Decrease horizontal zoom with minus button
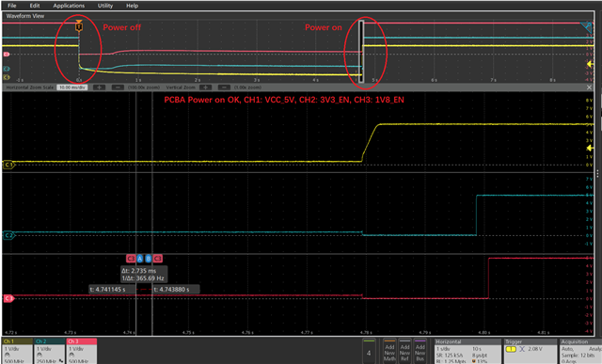 pos(118,87)
